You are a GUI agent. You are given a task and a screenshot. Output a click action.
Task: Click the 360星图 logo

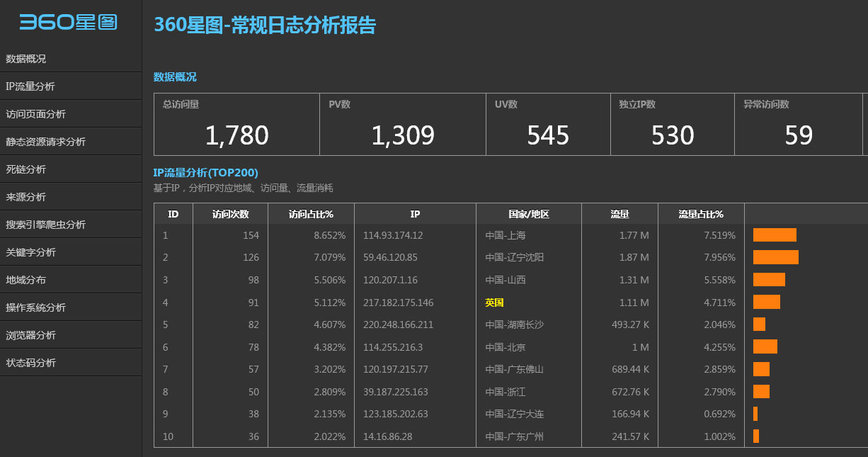coord(69,22)
